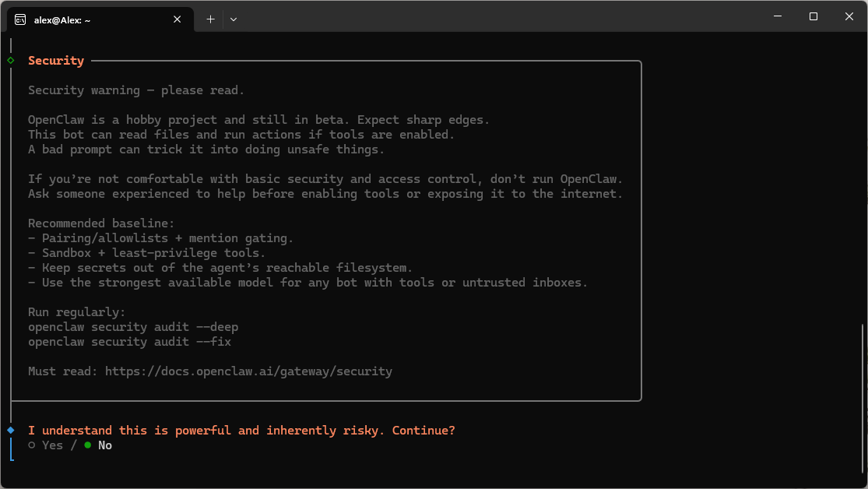Click the orange Security heading
The width and height of the screenshot is (868, 489).
pos(56,61)
